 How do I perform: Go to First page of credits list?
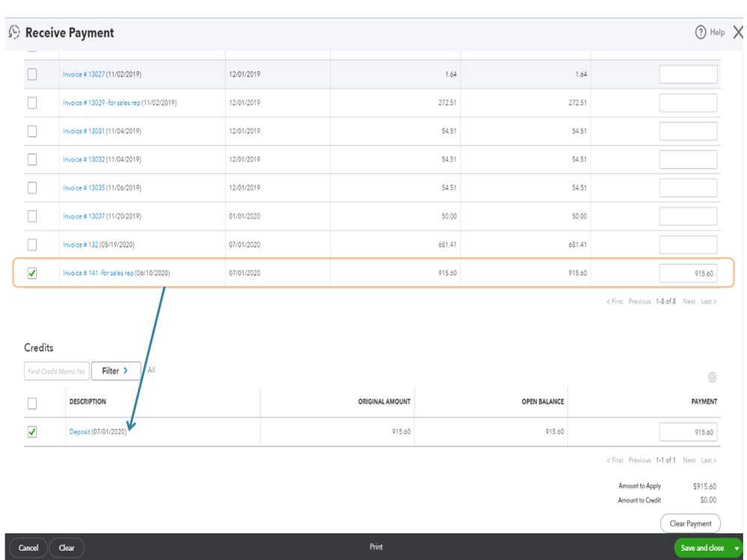[x=615, y=460]
